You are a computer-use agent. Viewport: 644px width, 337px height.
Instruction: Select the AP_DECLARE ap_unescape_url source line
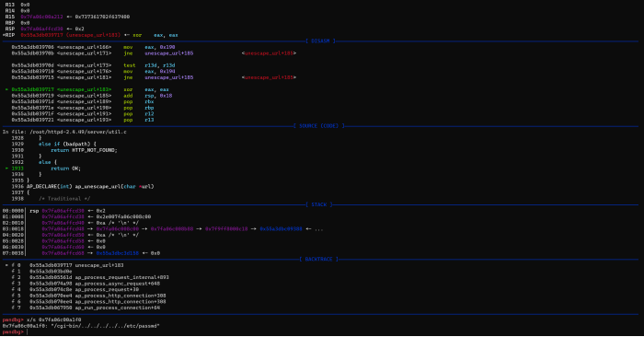(x=83, y=187)
